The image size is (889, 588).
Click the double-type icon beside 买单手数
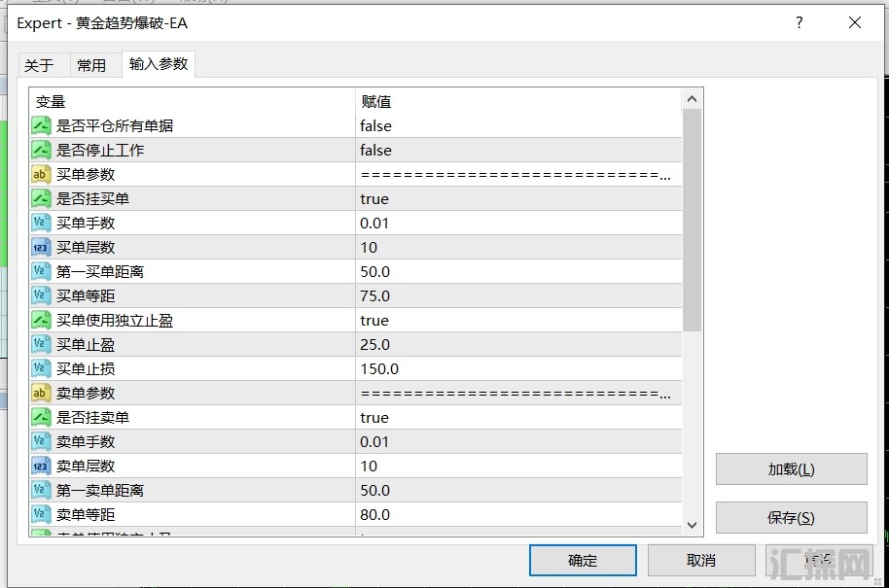pos(41,223)
